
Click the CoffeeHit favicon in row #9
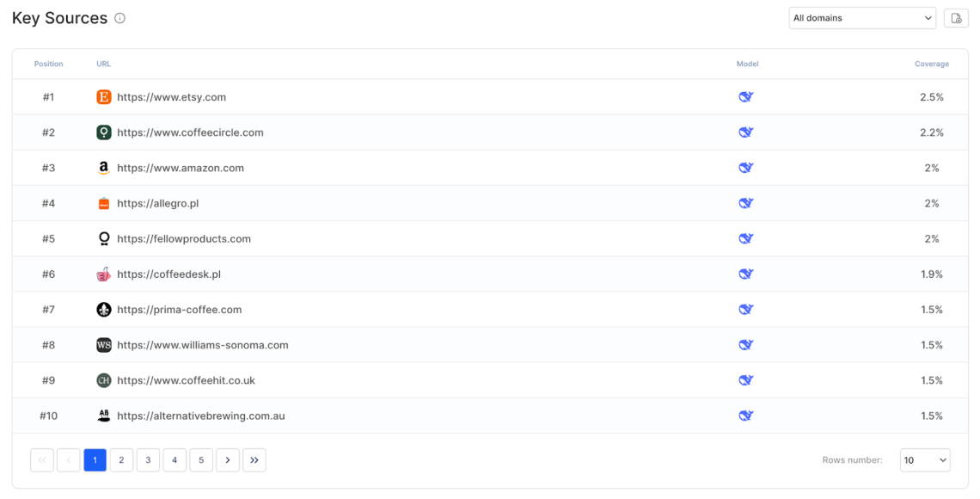(x=104, y=379)
